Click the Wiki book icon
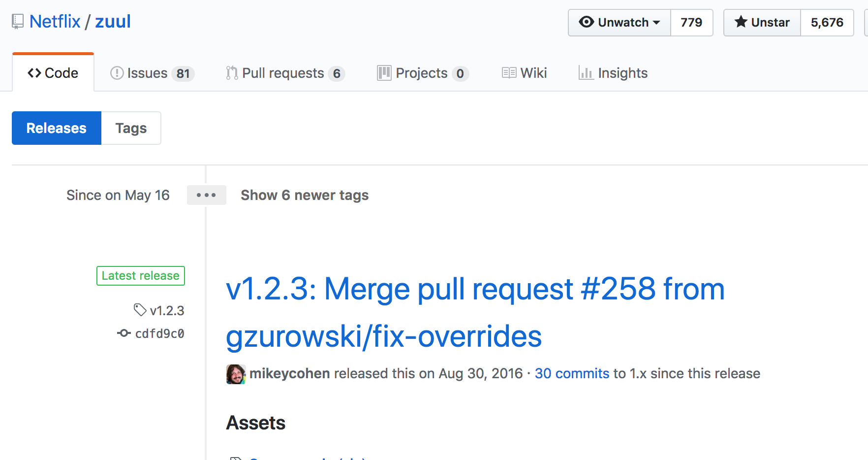 pyautogui.click(x=509, y=73)
